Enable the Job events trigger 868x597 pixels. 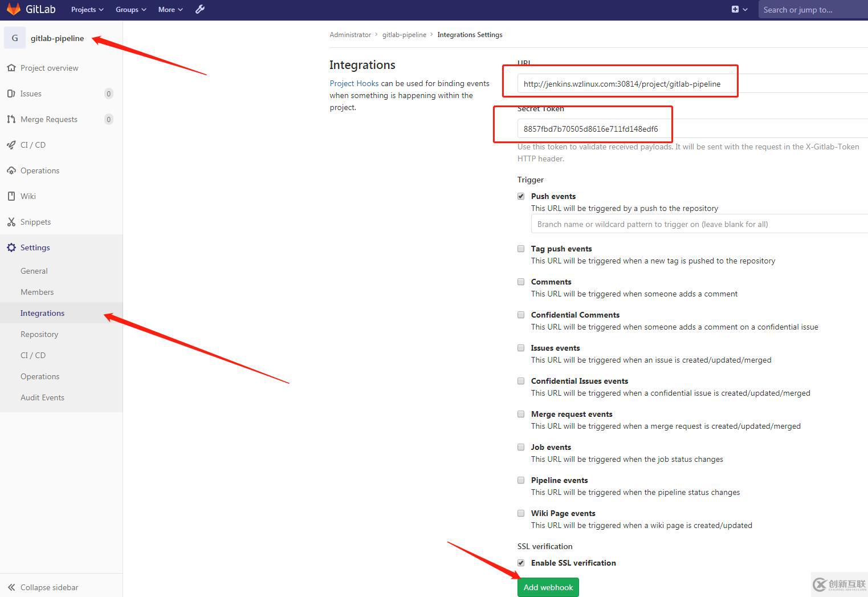pyautogui.click(x=521, y=447)
